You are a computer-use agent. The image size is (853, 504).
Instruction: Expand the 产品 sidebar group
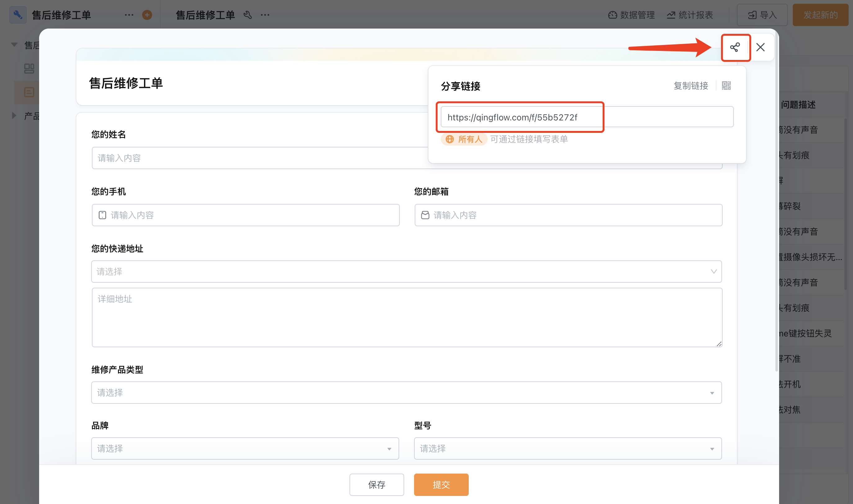[x=14, y=115]
